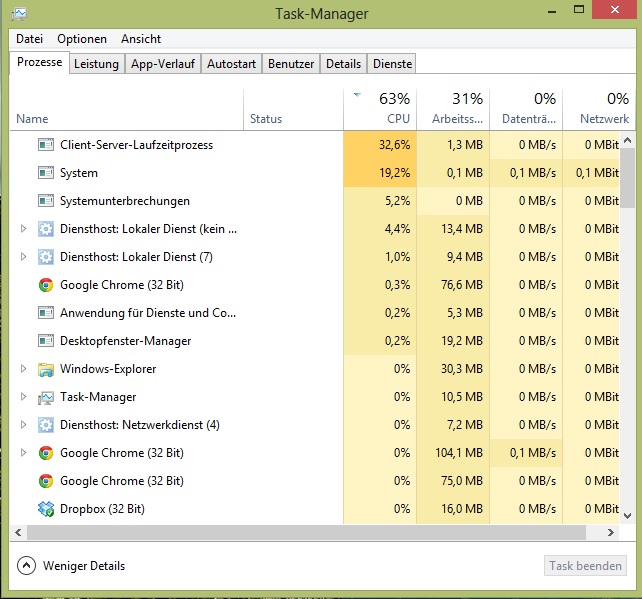Click the 0,1 MBit network value of System
This screenshot has width=642, height=599.
coord(597,173)
